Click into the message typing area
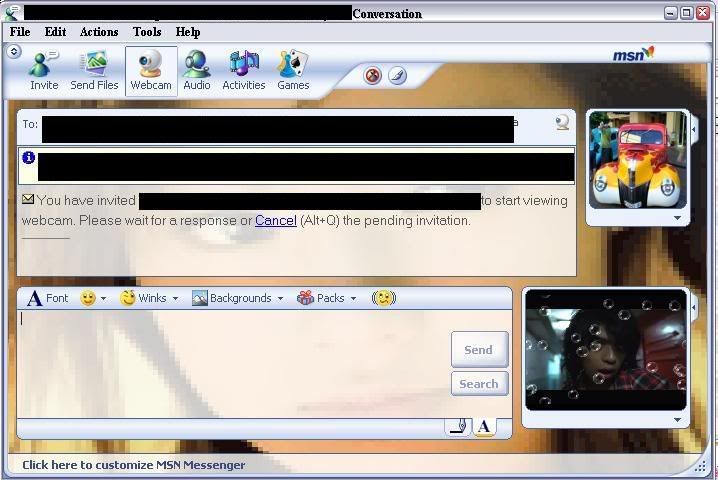The width and height of the screenshot is (718, 480). (x=234, y=364)
